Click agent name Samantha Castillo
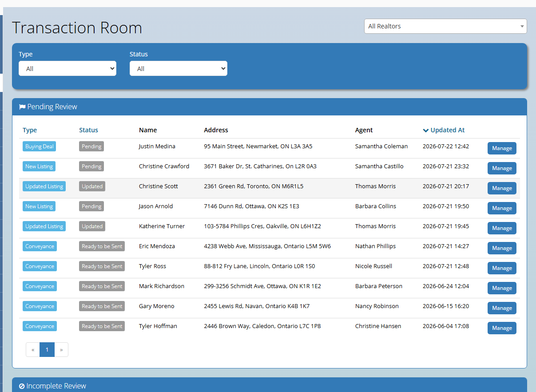 [379, 166]
